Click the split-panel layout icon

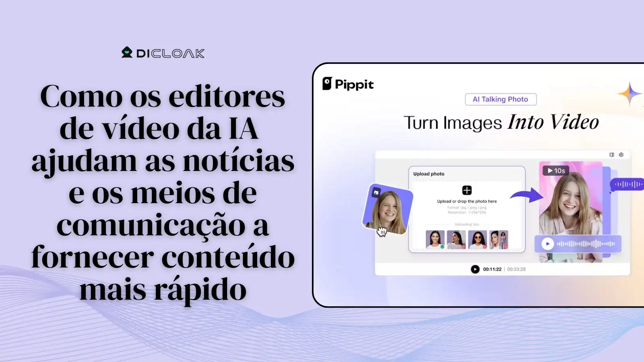pyautogui.click(x=612, y=154)
